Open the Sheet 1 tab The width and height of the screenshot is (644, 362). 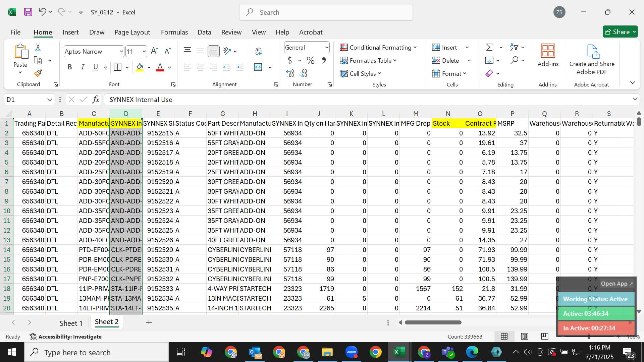[71, 323]
